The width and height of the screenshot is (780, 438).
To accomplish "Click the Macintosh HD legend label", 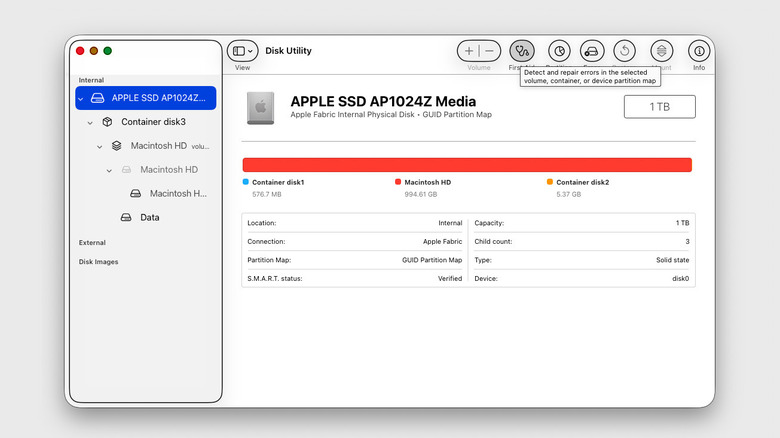I will (428, 182).
